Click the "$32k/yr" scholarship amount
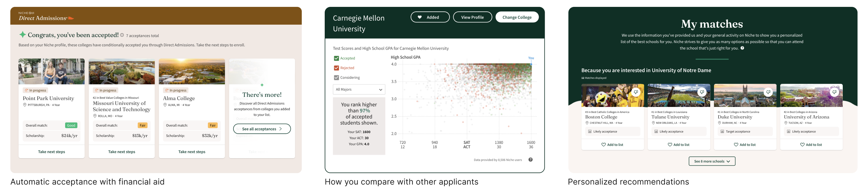This screenshot has width=868, height=192. pyautogui.click(x=210, y=136)
